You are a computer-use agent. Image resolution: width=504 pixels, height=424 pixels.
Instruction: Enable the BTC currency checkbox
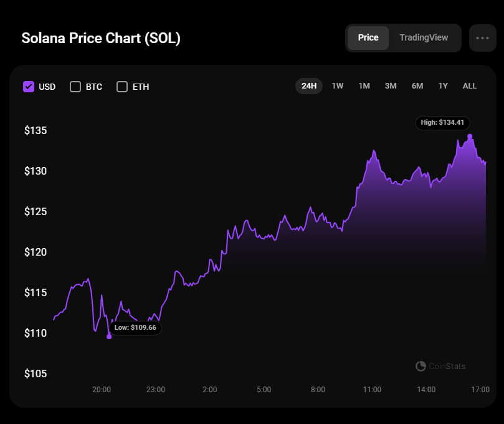pyautogui.click(x=75, y=87)
